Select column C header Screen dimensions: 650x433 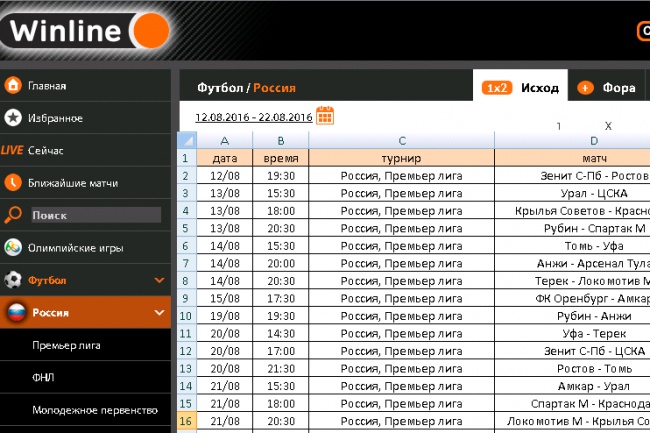[x=402, y=140]
